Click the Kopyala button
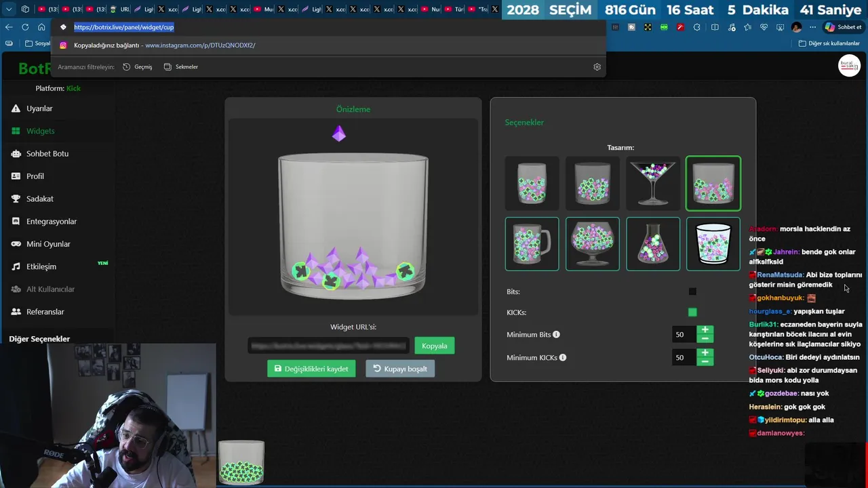 point(434,346)
